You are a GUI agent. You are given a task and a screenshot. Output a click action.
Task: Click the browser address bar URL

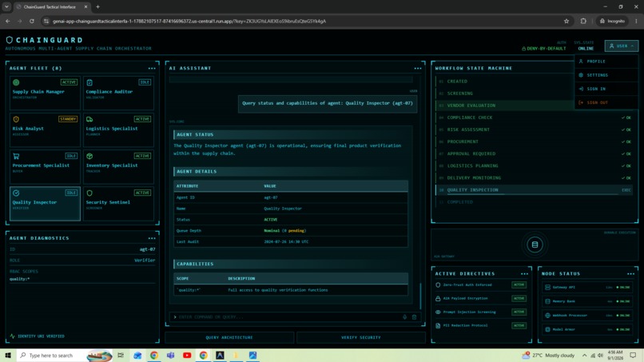point(189,21)
